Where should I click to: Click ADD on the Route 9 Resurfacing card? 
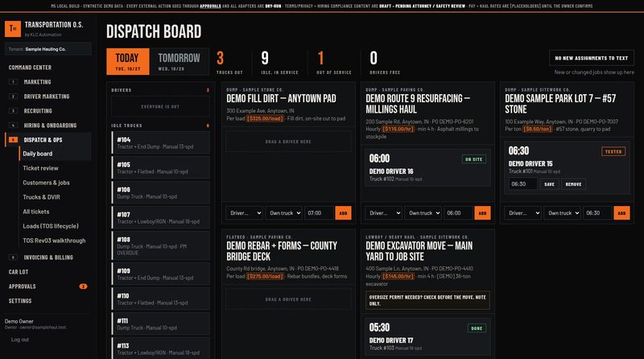point(482,213)
